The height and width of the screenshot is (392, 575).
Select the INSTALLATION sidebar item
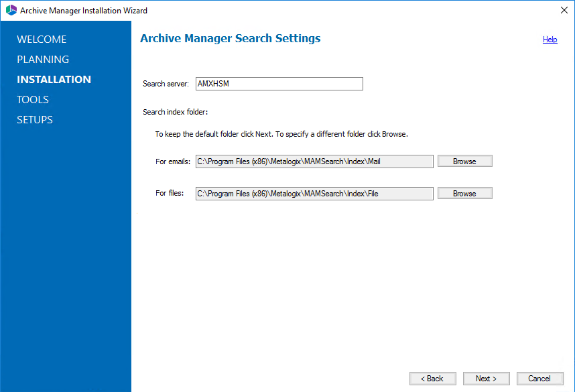54,80
